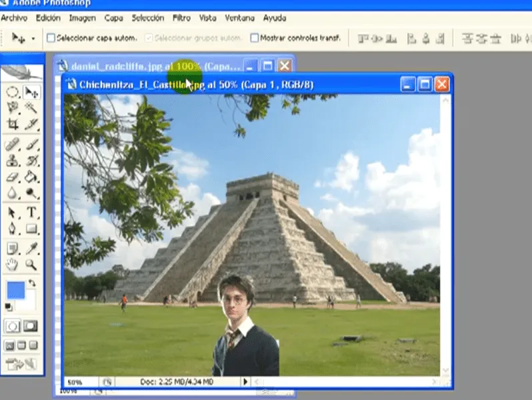
Task: Set full screen mode without menu bar
Action: (x=33, y=346)
